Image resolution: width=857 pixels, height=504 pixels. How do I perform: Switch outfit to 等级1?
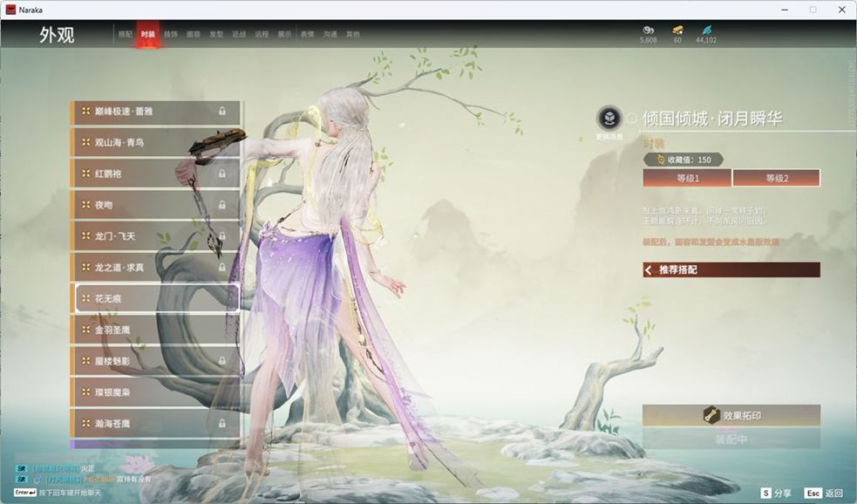tap(687, 178)
